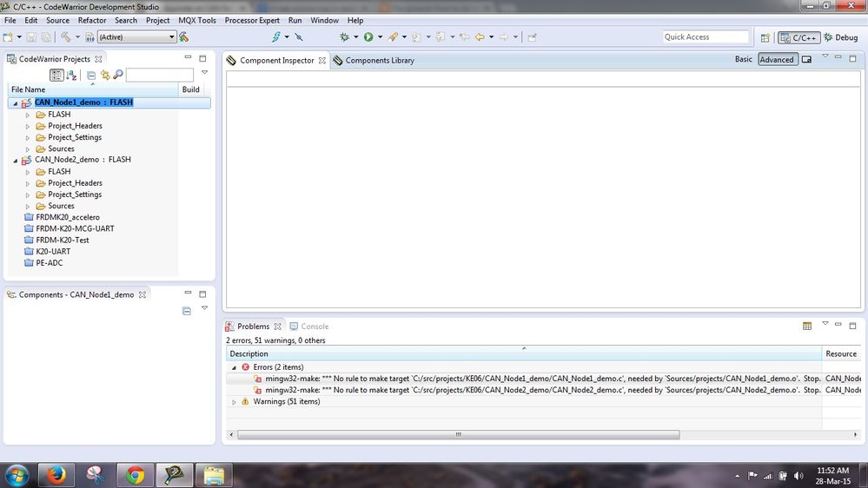Click the Problems panel columns table icon

[x=807, y=326]
